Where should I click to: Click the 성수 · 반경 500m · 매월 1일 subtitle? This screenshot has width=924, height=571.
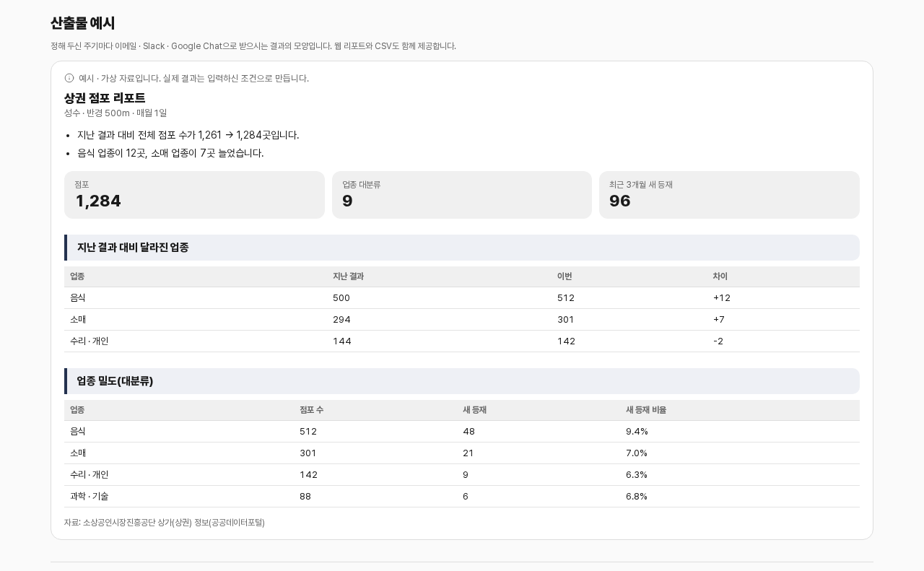pos(115,113)
